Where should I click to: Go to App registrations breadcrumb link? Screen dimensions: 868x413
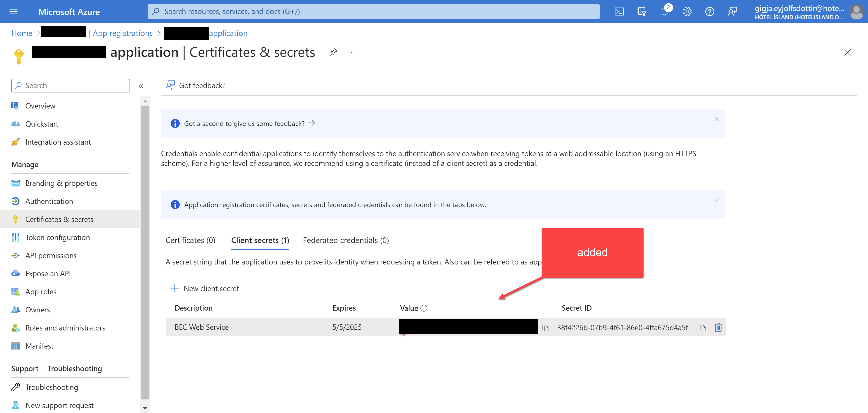123,33
